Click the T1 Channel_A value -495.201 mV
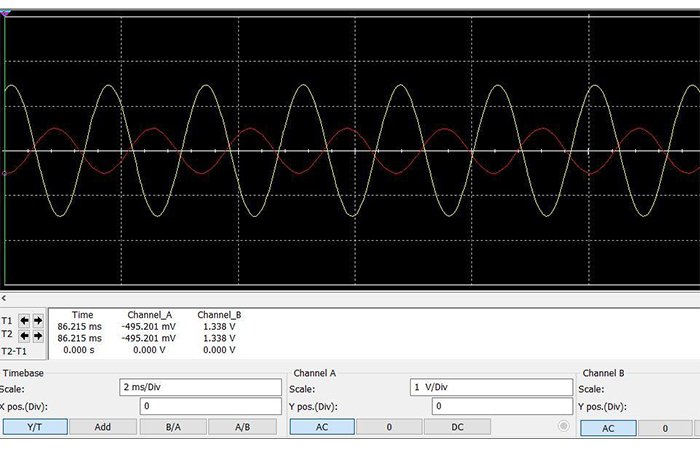 tap(149, 326)
